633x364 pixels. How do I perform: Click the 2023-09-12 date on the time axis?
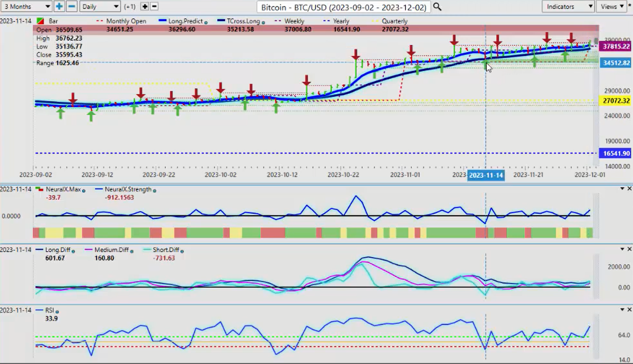click(x=97, y=175)
